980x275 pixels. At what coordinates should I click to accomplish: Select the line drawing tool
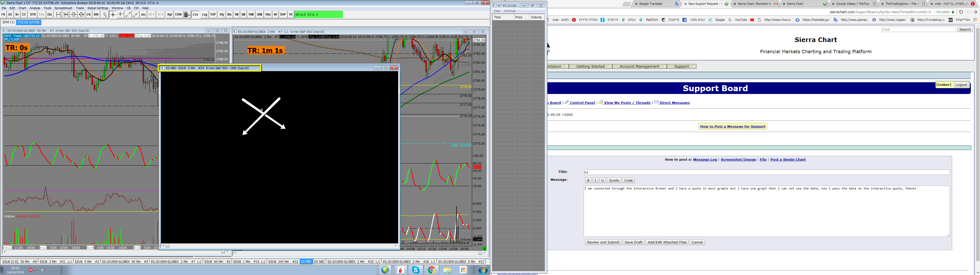point(128,15)
